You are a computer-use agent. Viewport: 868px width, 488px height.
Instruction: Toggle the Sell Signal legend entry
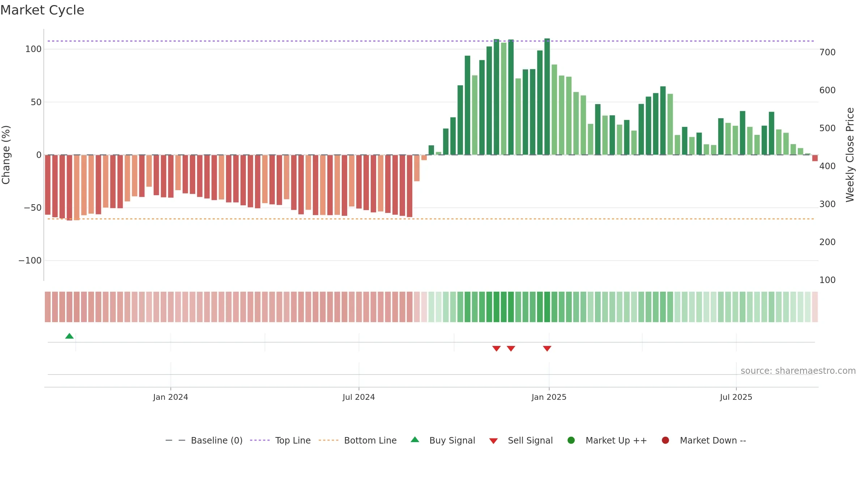tap(521, 441)
